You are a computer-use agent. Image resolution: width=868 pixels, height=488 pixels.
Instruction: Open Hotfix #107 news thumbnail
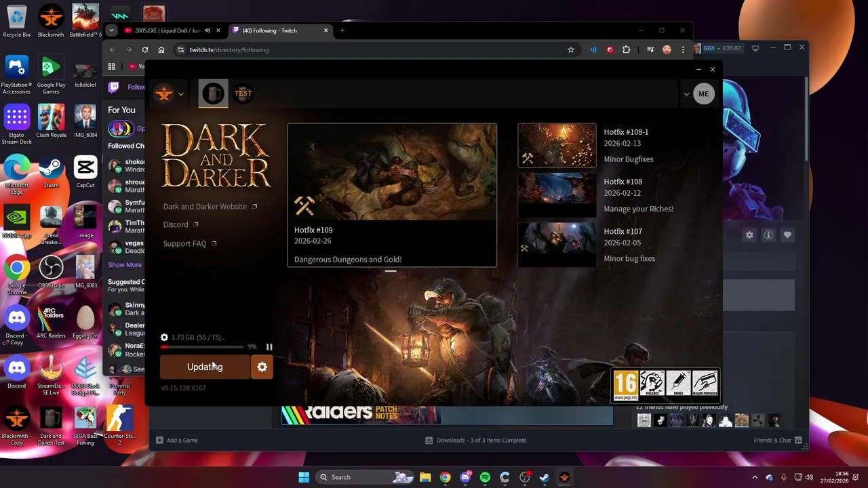(x=557, y=245)
